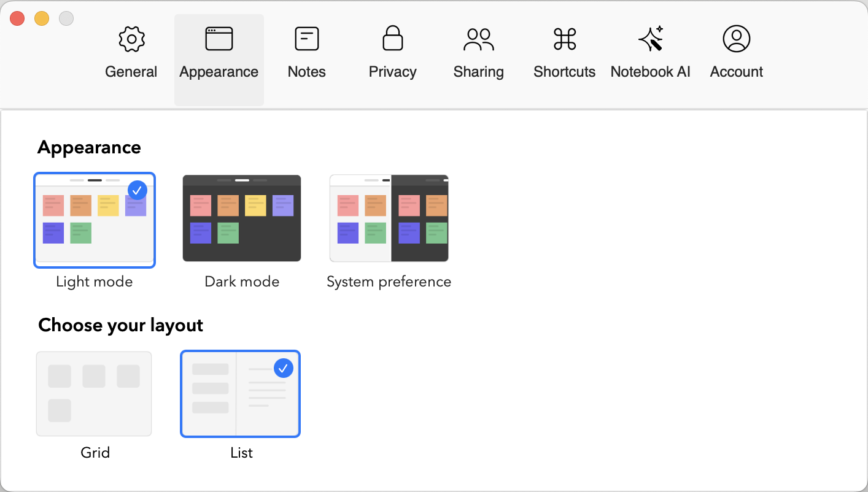
Task: Click the Appearance window icon
Action: [x=219, y=39]
